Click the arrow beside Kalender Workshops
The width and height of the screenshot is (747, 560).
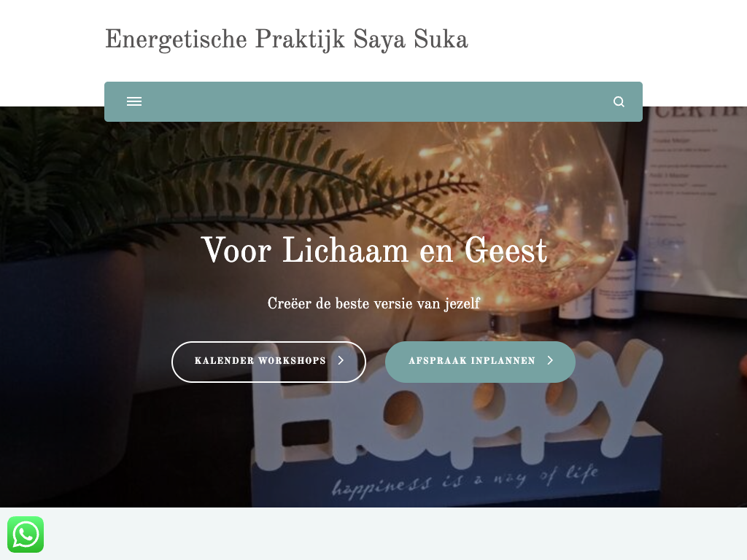coord(341,360)
